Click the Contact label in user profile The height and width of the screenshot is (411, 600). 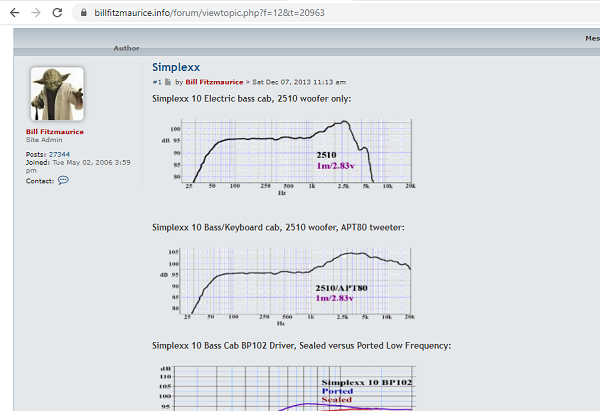(39, 181)
